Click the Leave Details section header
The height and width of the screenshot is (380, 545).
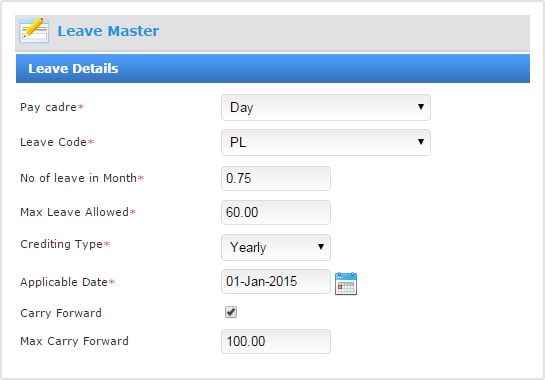click(x=273, y=68)
